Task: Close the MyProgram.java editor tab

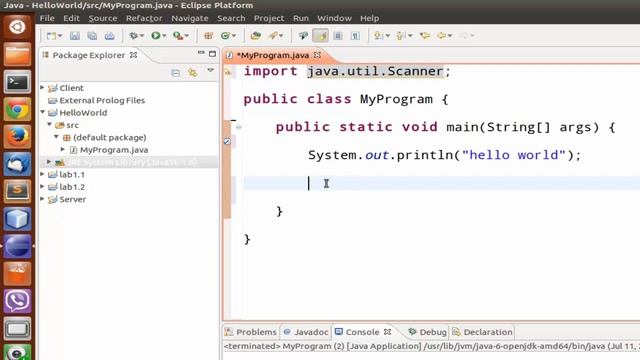Action: (317, 55)
